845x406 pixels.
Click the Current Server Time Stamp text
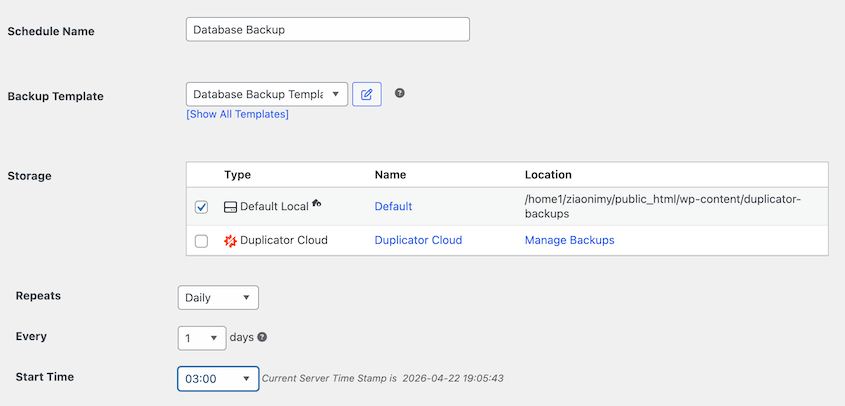click(383, 379)
